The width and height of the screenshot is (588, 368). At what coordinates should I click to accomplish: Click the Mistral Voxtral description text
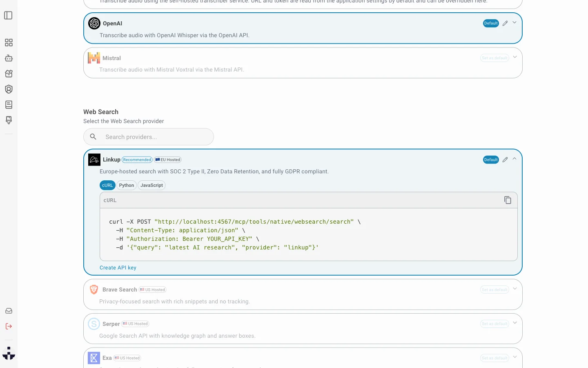point(171,70)
